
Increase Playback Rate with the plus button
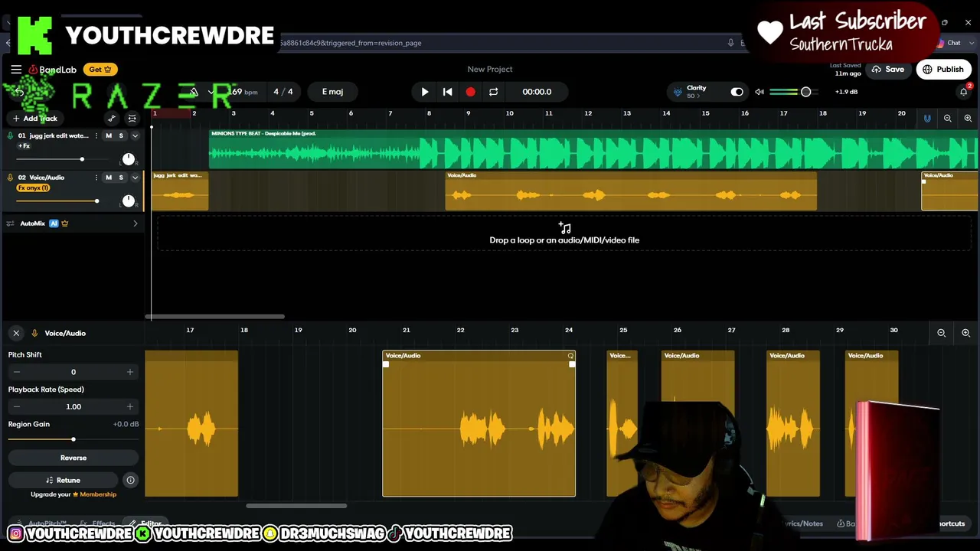coord(130,406)
